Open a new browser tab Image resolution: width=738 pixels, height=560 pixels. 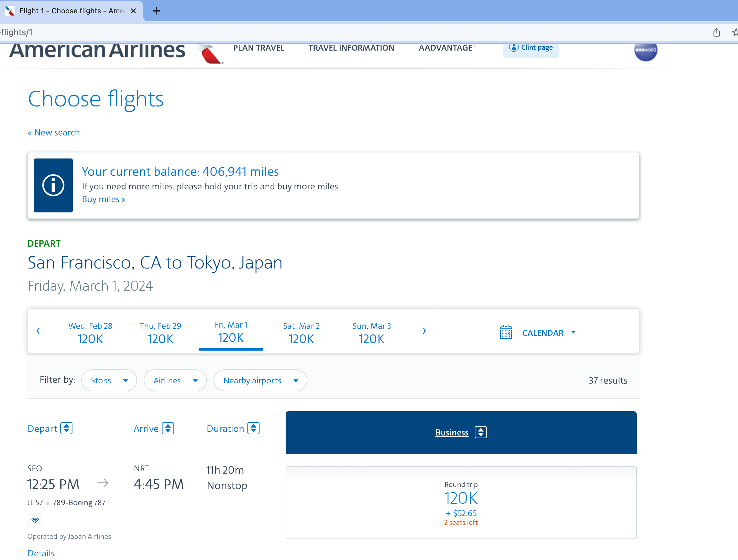tap(156, 11)
